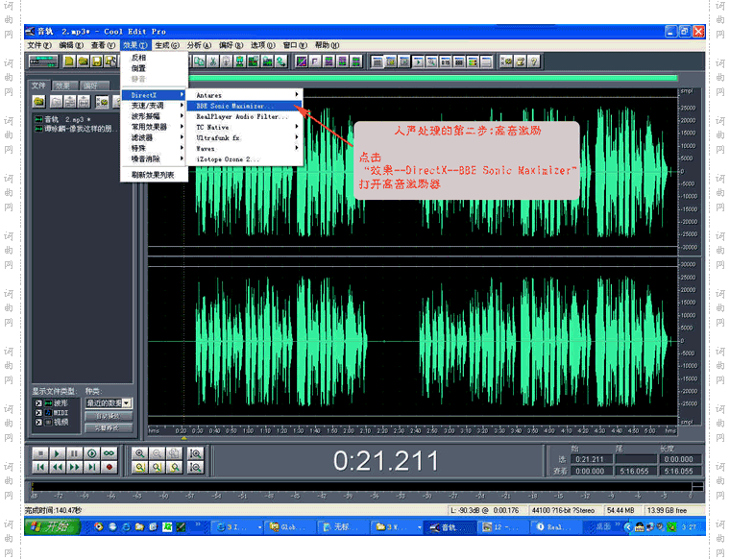Click the view end field 5:16.055

(x=634, y=471)
